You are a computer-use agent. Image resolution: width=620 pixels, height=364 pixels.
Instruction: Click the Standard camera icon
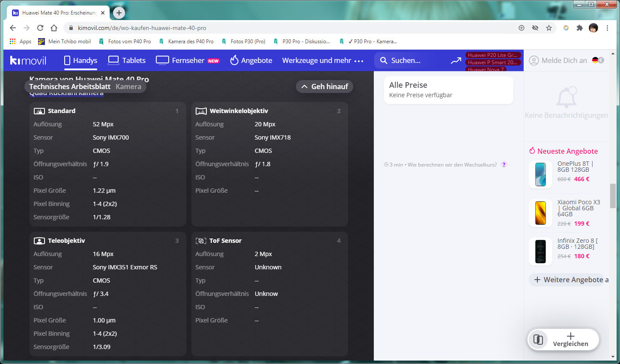pyautogui.click(x=39, y=111)
